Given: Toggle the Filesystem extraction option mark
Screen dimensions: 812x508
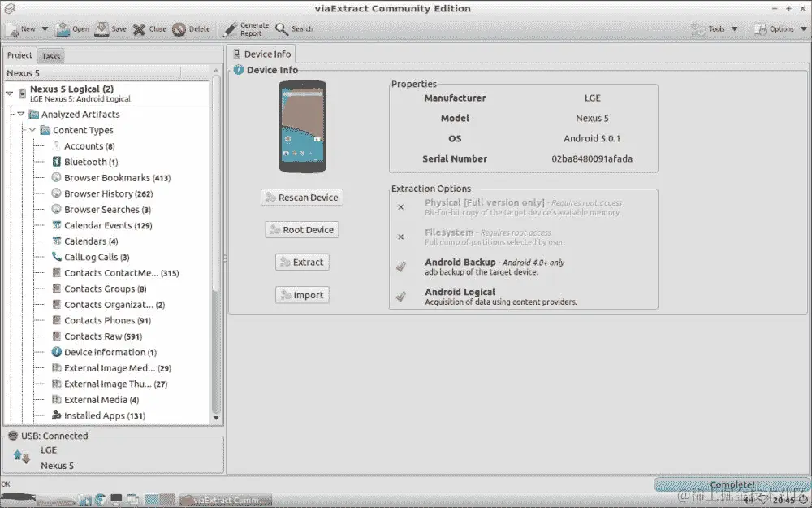Looking at the screenshot, I should (400, 237).
